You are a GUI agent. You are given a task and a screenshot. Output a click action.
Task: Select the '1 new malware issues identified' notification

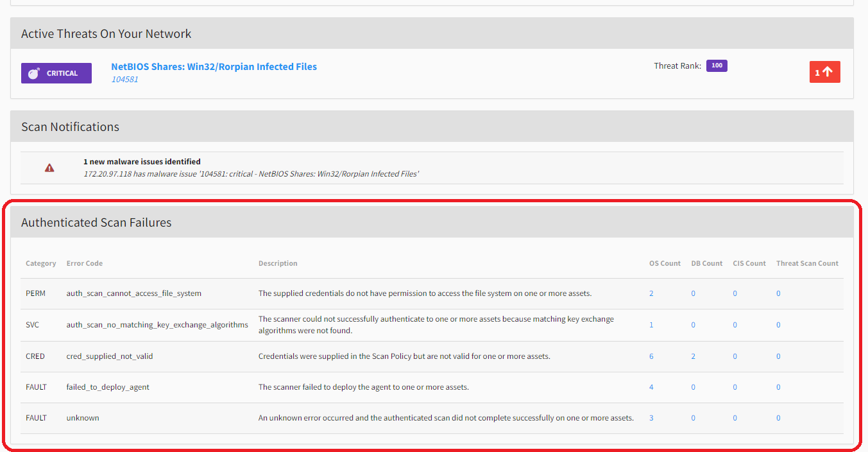click(x=142, y=162)
